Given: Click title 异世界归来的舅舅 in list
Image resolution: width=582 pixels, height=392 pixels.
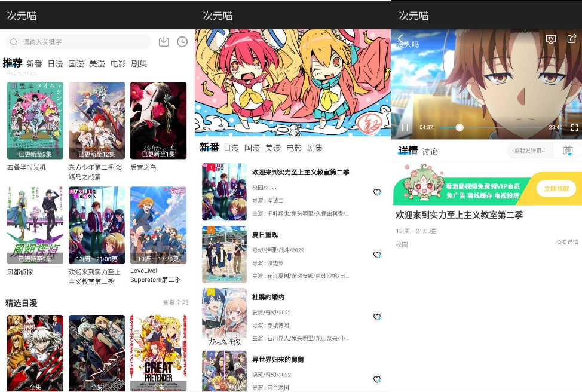Looking at the screenshot, I should coord(278,359).
